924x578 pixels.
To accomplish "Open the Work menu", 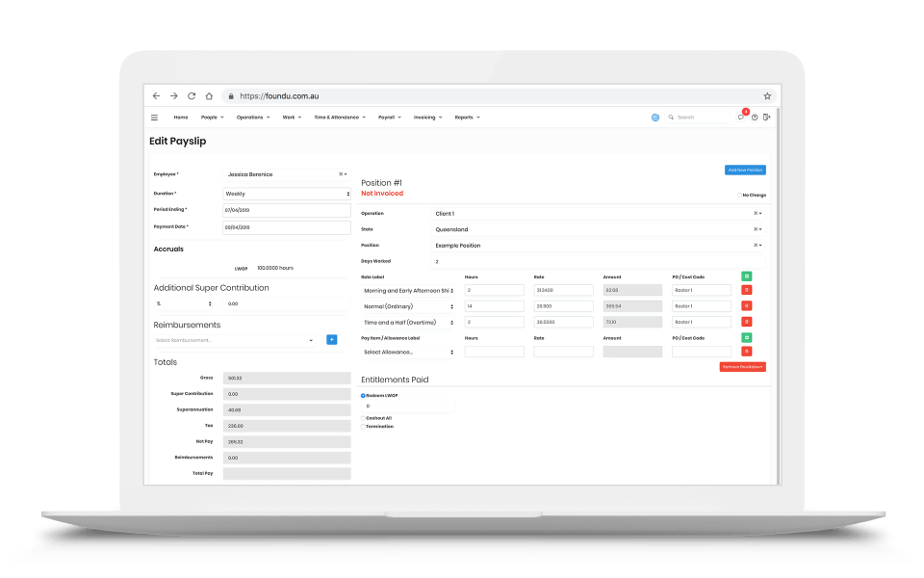I will [292, 118].
